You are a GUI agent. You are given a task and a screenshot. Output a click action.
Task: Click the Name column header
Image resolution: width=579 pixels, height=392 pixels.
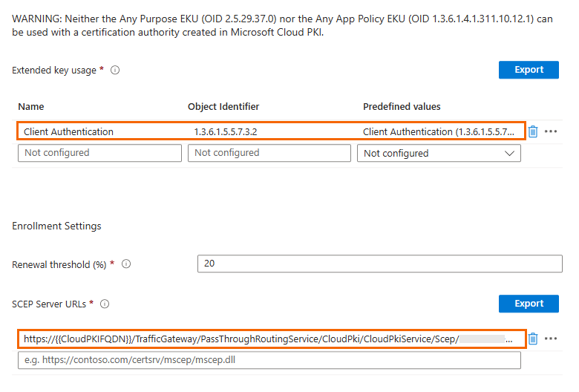[x=31, y=107]
